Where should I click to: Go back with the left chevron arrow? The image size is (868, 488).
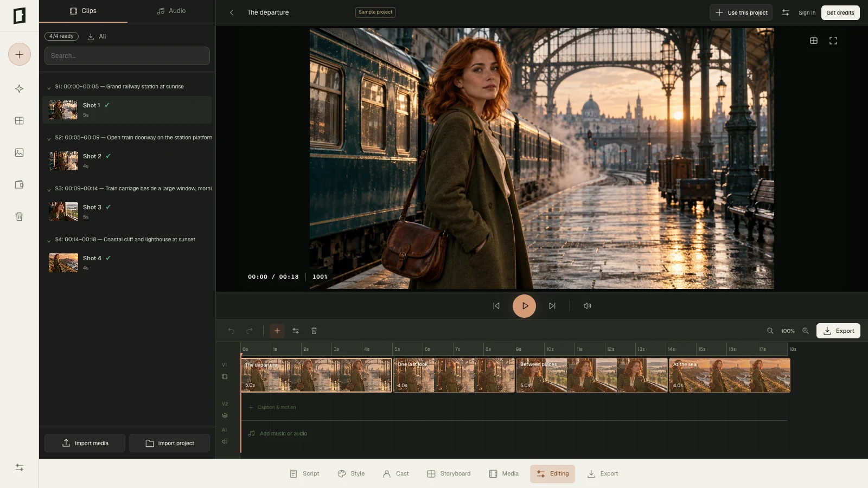232,12
